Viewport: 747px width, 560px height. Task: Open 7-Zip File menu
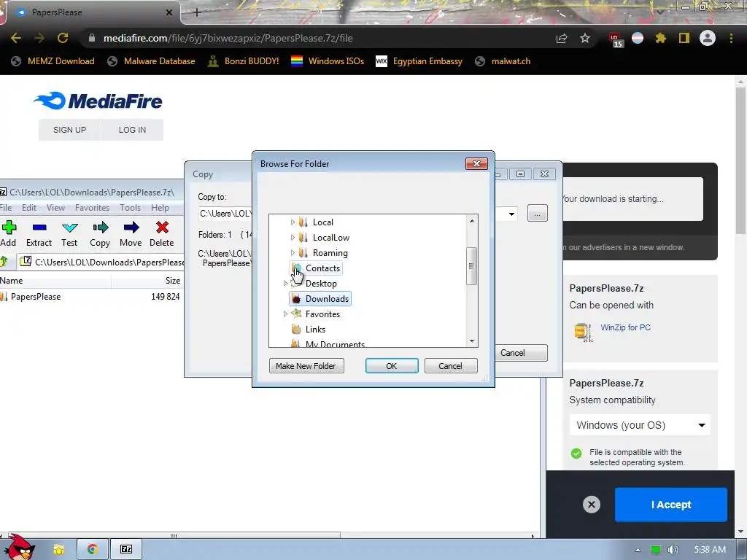coord(6,208)
